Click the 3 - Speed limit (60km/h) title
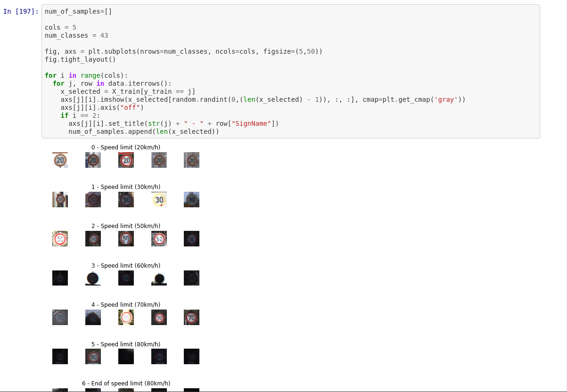 point(126,266)
